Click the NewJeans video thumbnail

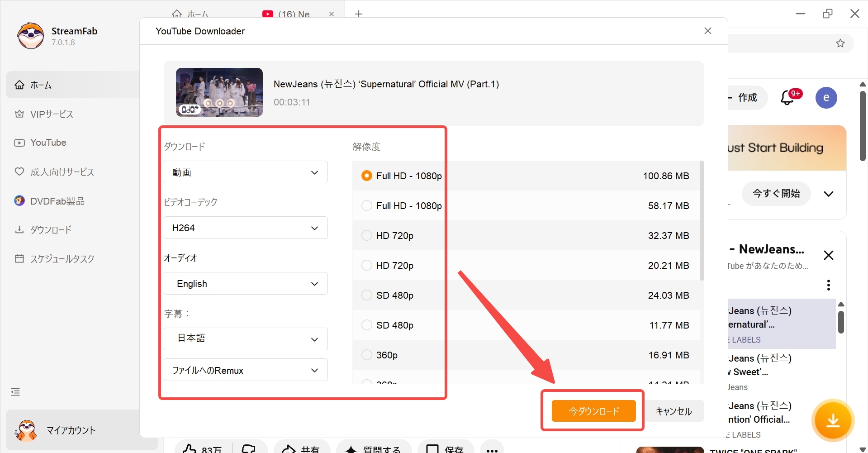click(x=219, y=92)
